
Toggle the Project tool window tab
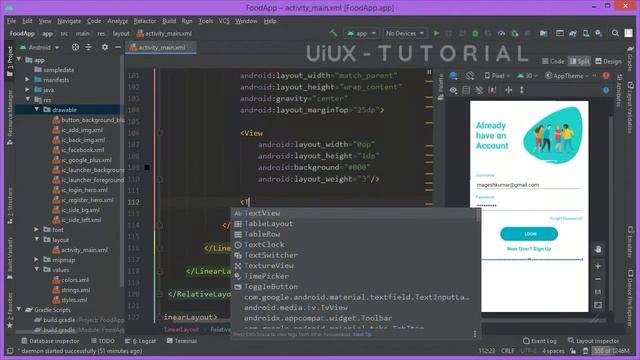point(10,62)
